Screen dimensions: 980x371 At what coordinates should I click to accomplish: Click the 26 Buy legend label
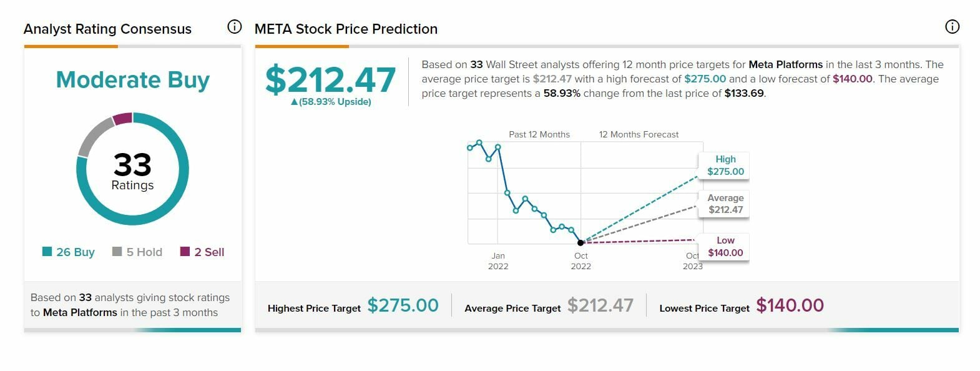(x=76, y=252)
